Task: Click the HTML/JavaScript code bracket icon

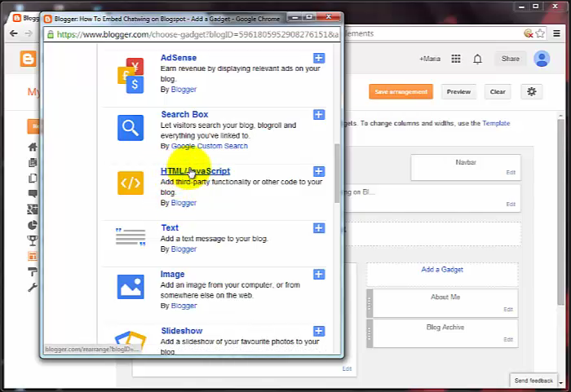Action: tap(131, 183)
